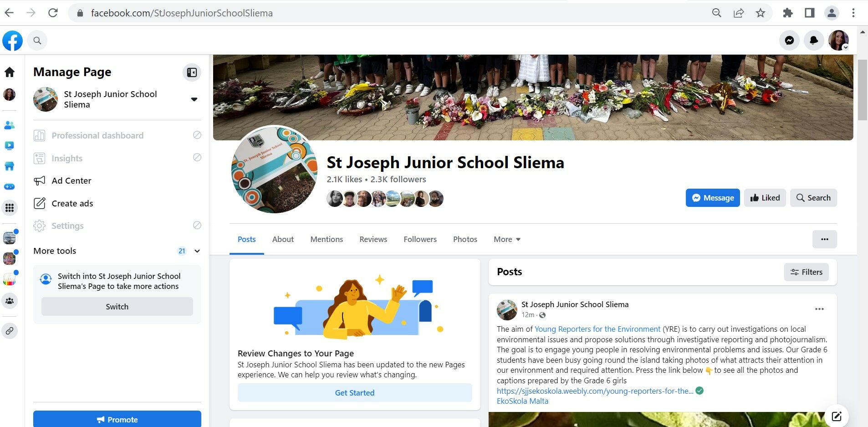Click the Get Started button
The height and width of the screenshot is (427, 868).
pyautogui.click(x=354, y=393)
